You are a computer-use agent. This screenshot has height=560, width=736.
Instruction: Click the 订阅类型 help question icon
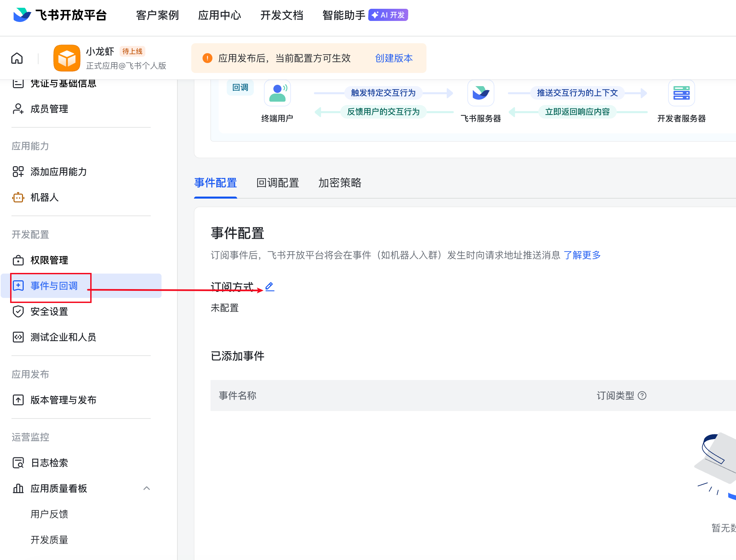pyautogui.click(x=642, y=396)
